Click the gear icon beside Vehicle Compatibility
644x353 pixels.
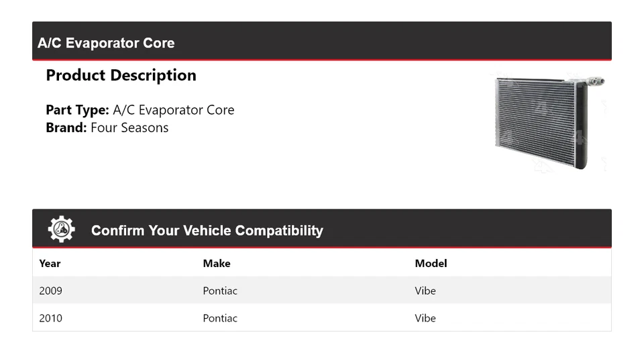[x=61, y=230]
